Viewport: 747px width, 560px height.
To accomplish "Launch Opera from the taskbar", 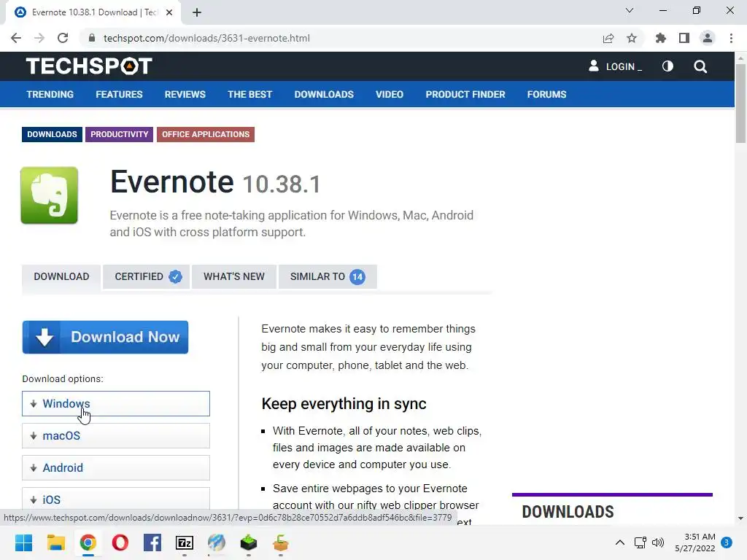I will (120, 542).
